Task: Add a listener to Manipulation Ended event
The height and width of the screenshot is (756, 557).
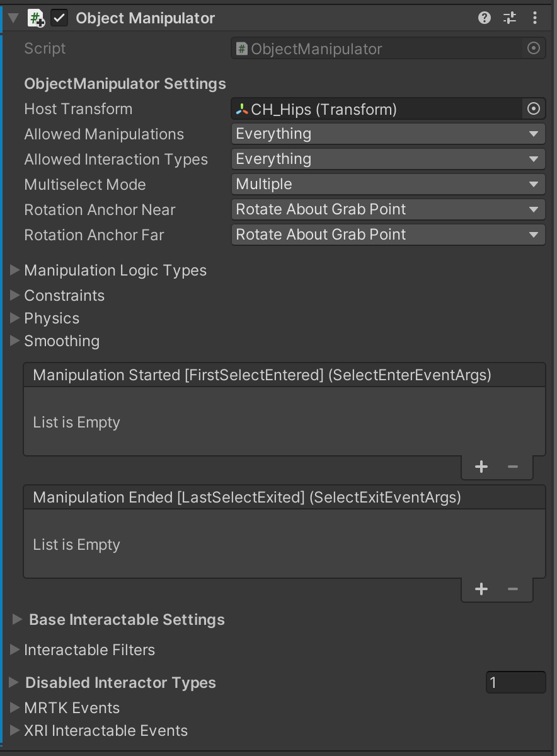Action: (481, 589)
